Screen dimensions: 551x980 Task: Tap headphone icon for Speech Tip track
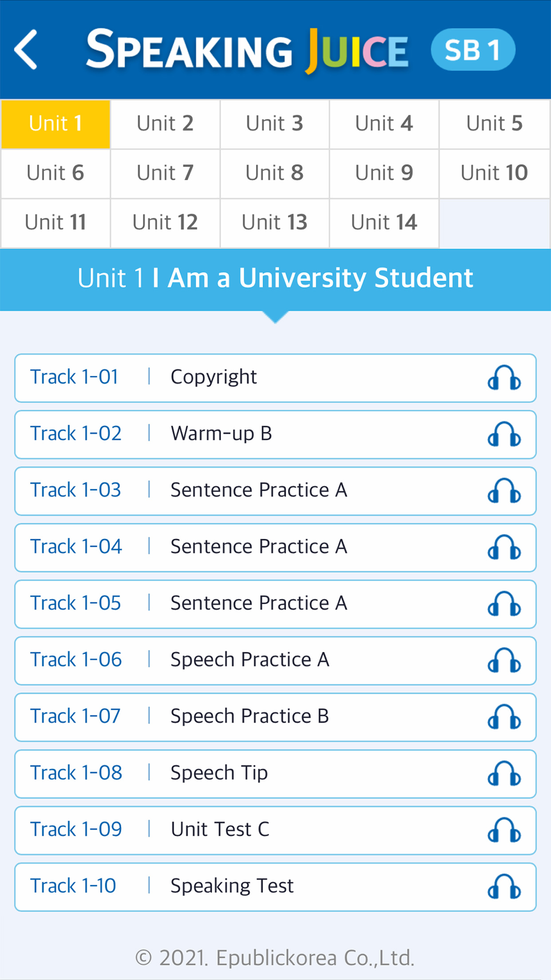click(x=504, y=773)
